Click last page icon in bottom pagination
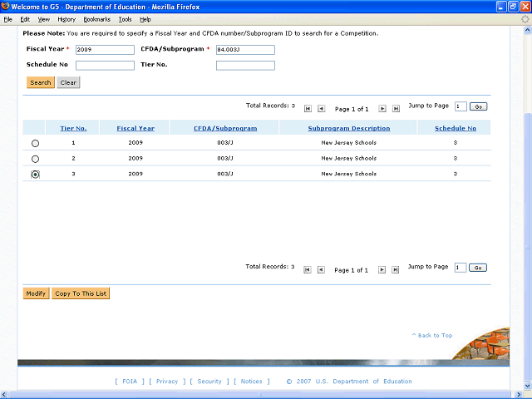The height and width of the screenshot is (399, 532). 396,269
